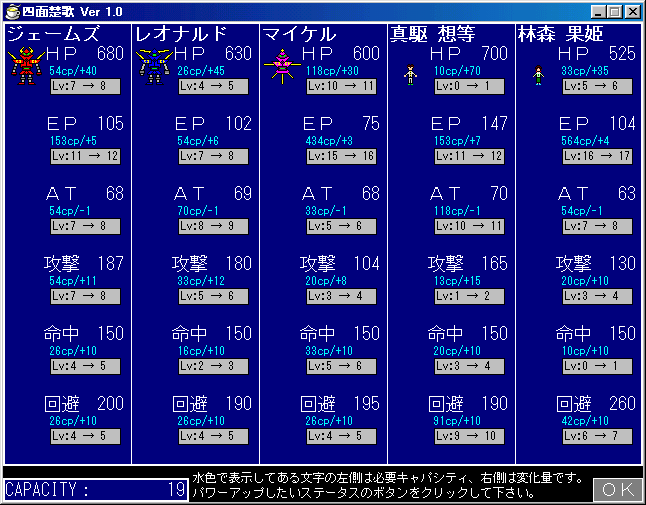Upgrade マイケル 攻撃 with Lv:3 → 4 button
The image size is (646, 505).
click(x=342, y=297)
